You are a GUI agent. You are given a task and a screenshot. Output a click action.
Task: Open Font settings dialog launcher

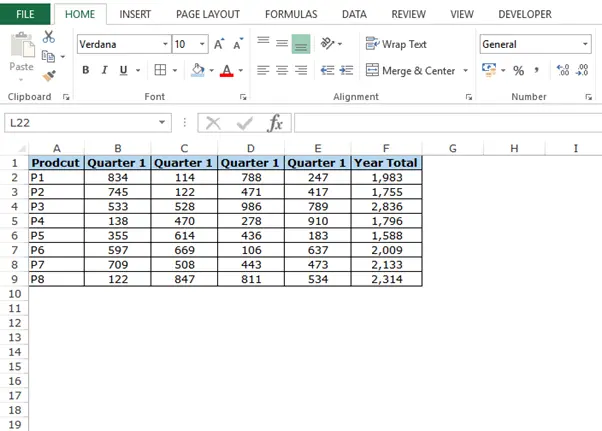[x=243, y=97]
